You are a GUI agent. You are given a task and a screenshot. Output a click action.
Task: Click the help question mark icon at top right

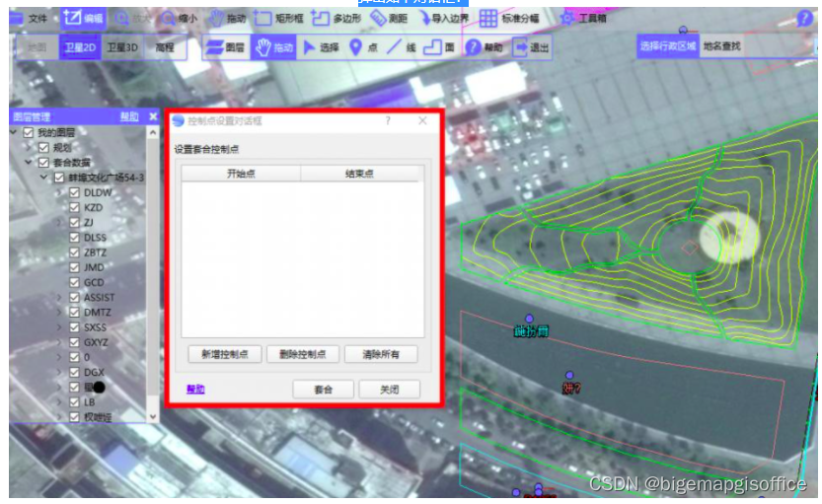[804, 19]
